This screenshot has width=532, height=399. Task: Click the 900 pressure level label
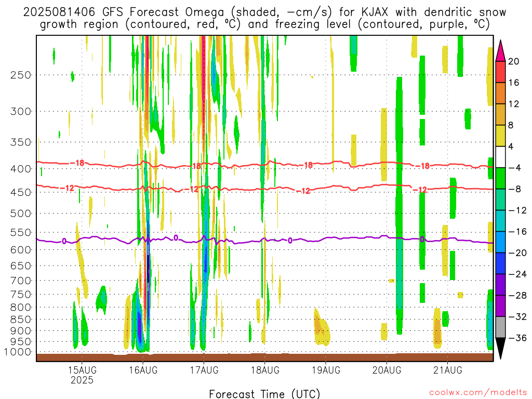[x=21, y=331]
